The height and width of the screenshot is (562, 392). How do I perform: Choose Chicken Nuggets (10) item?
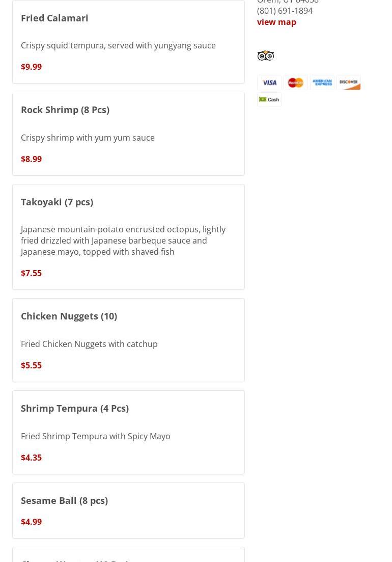click(69, 316)
